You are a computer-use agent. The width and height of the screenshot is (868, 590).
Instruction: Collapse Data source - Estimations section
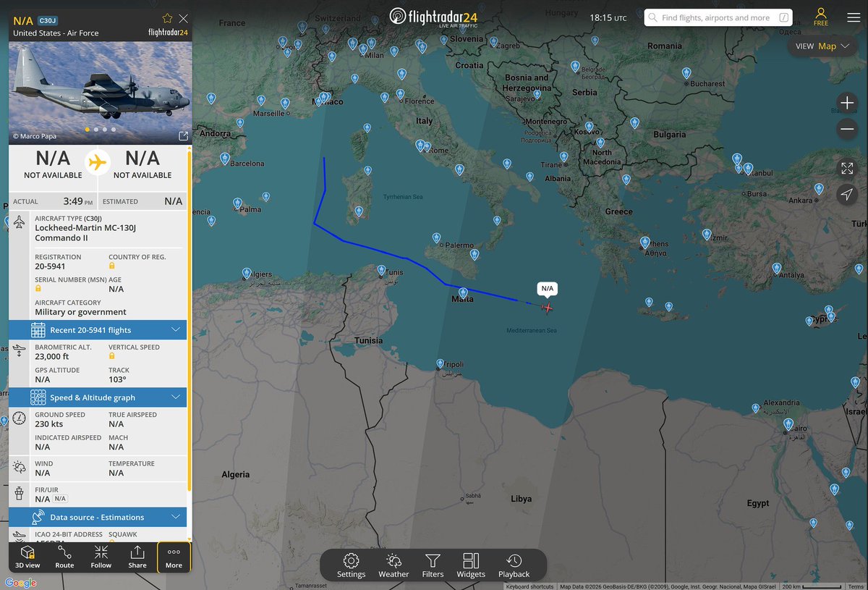point(98,517)
